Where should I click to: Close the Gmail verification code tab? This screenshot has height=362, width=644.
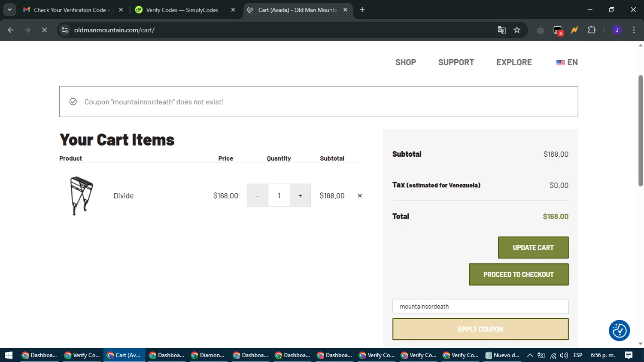coord(121,9)
